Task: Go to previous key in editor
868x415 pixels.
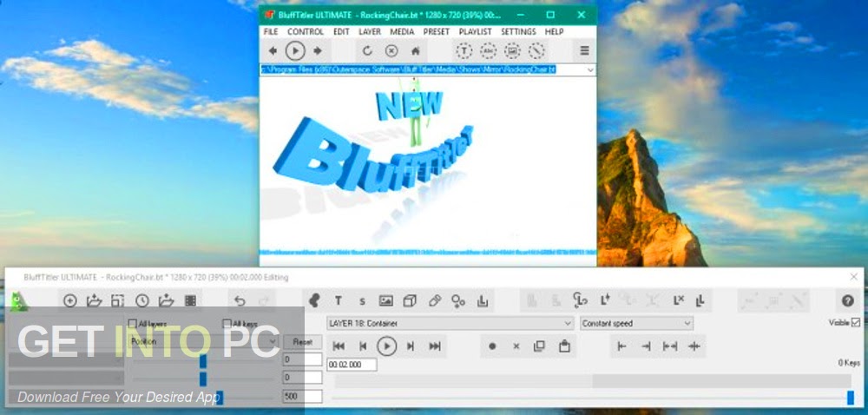Action: [363, 346]
